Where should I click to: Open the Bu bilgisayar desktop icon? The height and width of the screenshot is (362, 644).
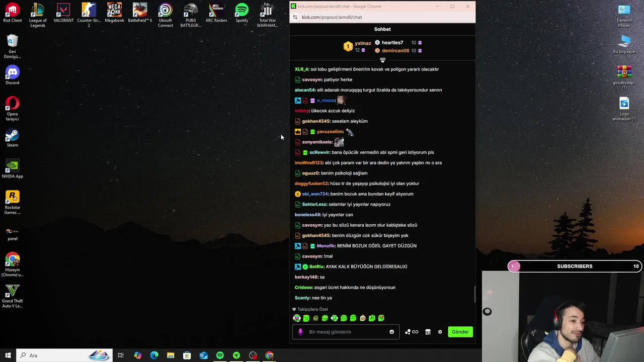(624, 44)
